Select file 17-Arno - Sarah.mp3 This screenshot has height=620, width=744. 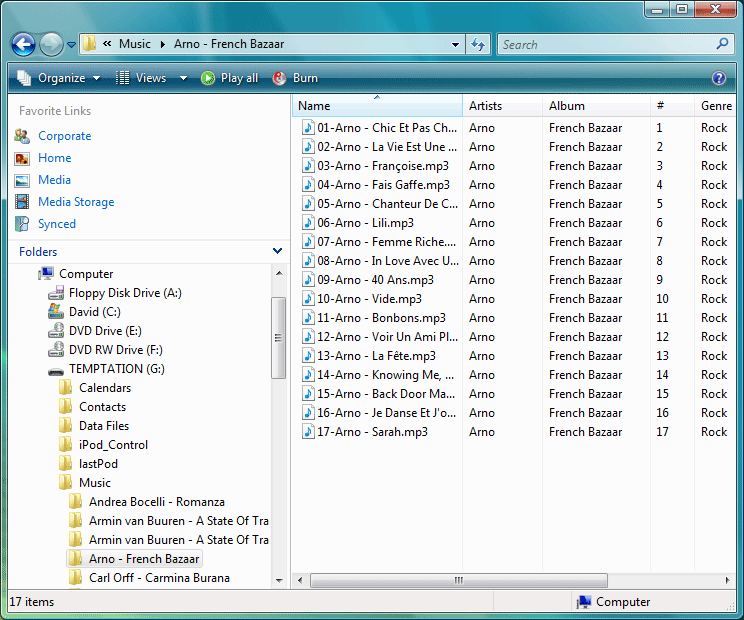pos(372,431)
